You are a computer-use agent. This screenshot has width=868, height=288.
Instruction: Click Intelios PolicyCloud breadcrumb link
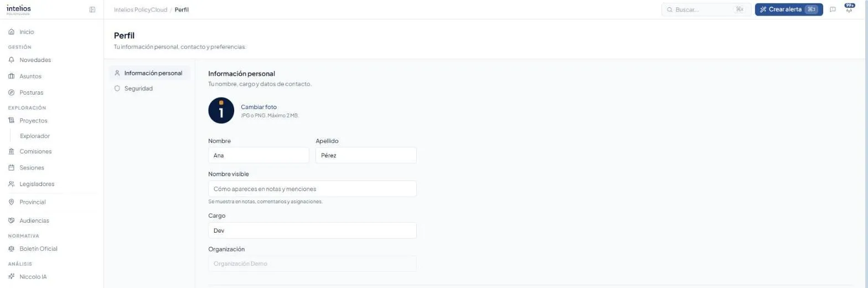(x=139, y=9)
